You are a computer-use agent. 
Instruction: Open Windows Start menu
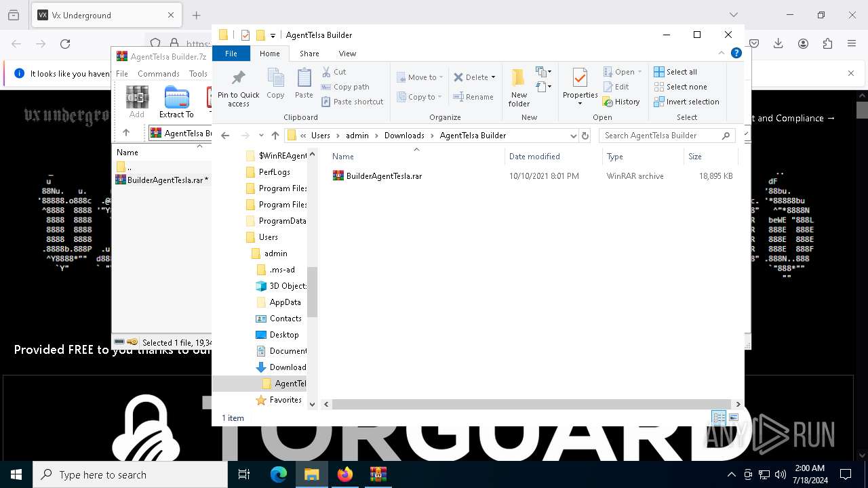point(16,474)
